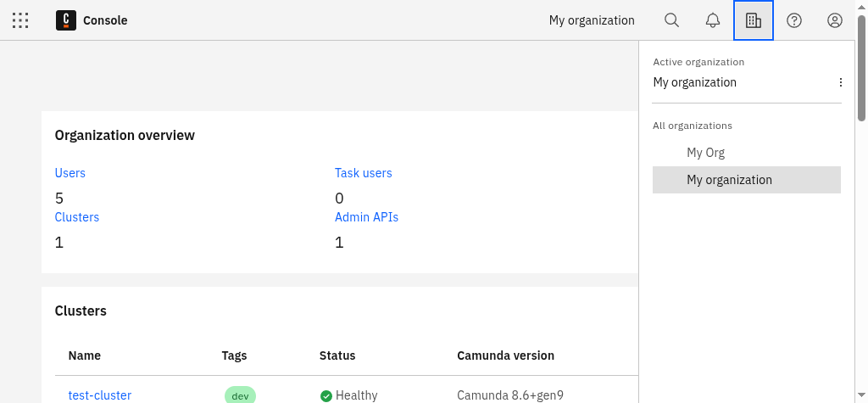The height and width of the screenshot is (403, 868).
Task: Click the Tags column header
Action: [x=234, y=355]
